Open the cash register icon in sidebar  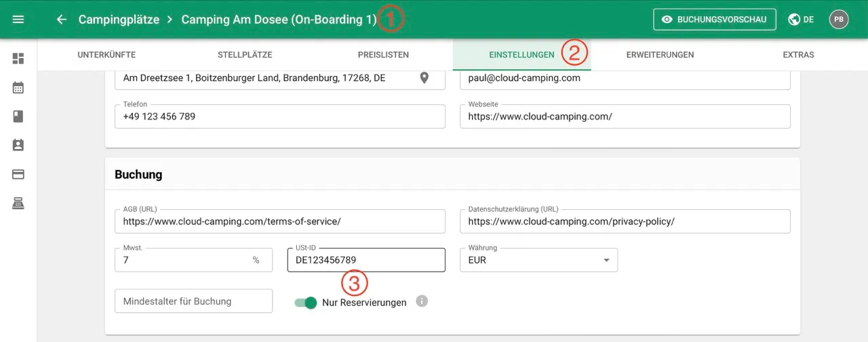[18, 203]
